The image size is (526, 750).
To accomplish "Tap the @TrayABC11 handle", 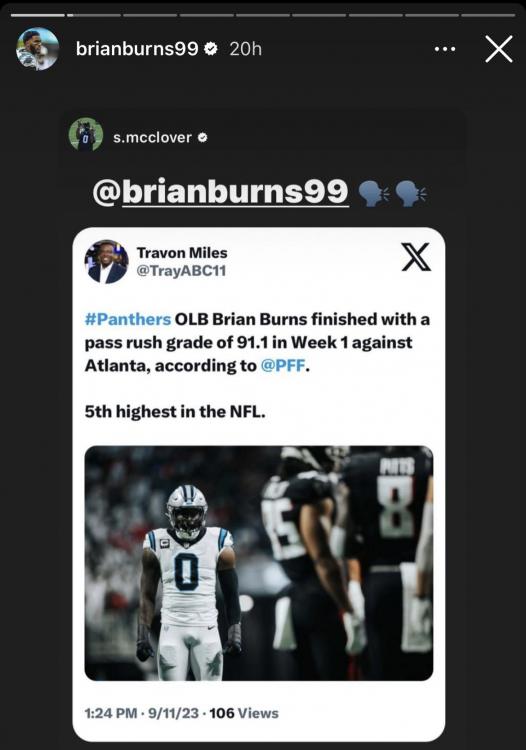I will [x=181, y=271].
